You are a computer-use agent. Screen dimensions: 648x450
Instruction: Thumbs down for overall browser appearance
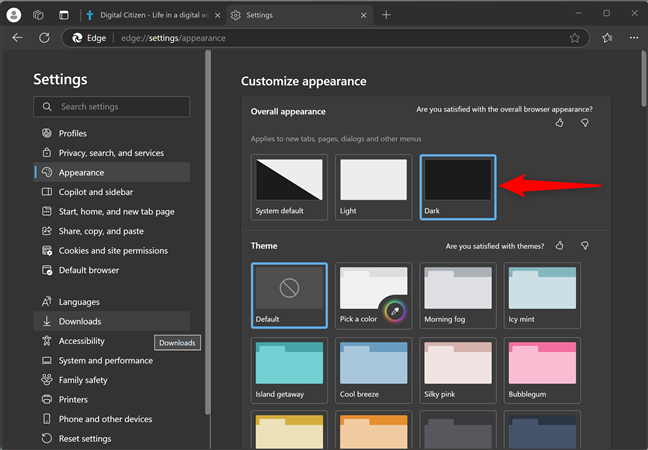pos(585,123)
